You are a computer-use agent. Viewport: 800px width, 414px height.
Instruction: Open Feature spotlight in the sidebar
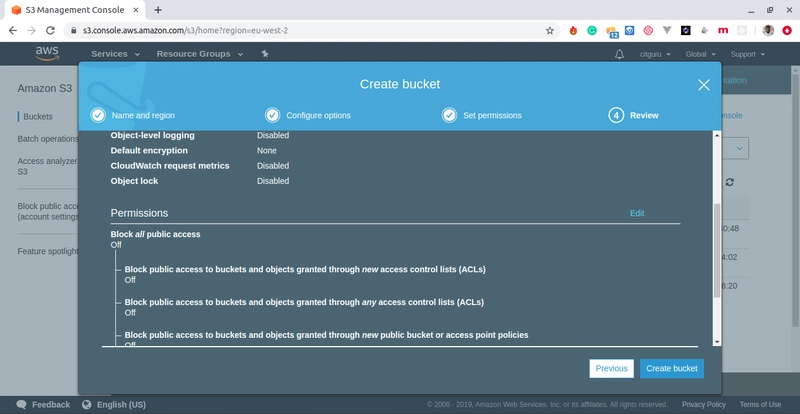(x=48, y=251)
